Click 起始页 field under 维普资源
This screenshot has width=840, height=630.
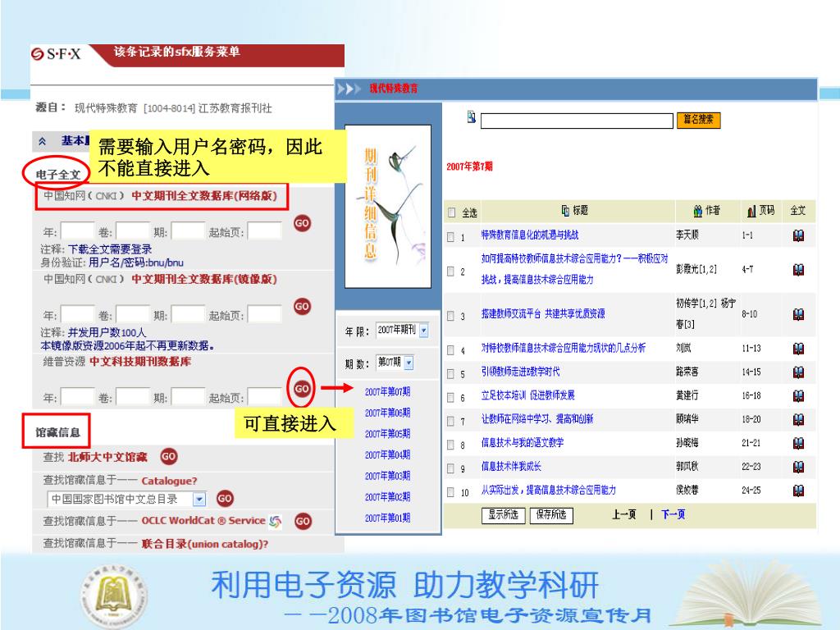tap(265, 398)
